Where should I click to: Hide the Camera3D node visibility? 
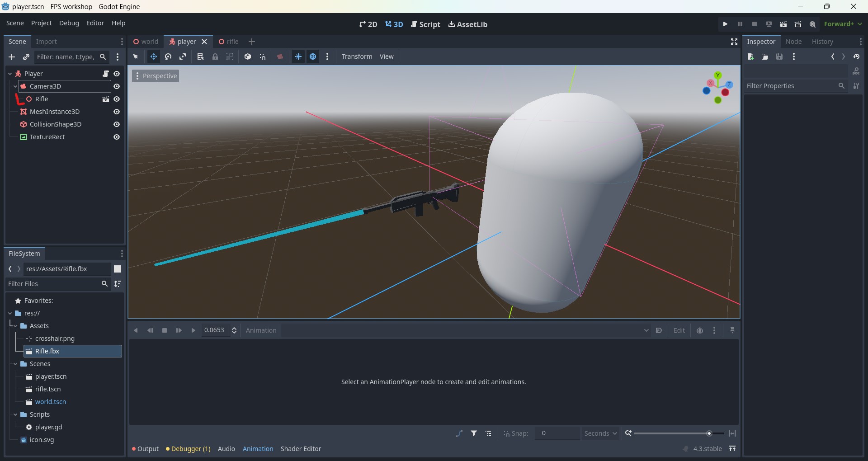point(117,86)
